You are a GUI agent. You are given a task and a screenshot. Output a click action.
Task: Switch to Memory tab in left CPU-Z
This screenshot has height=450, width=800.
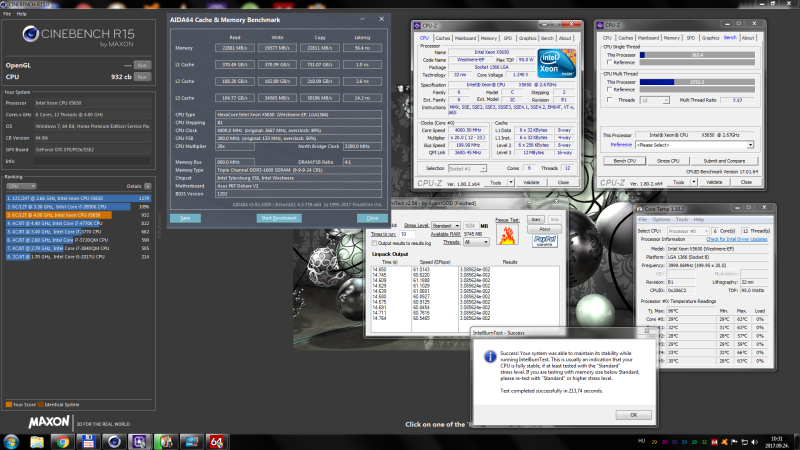(488, 38)
